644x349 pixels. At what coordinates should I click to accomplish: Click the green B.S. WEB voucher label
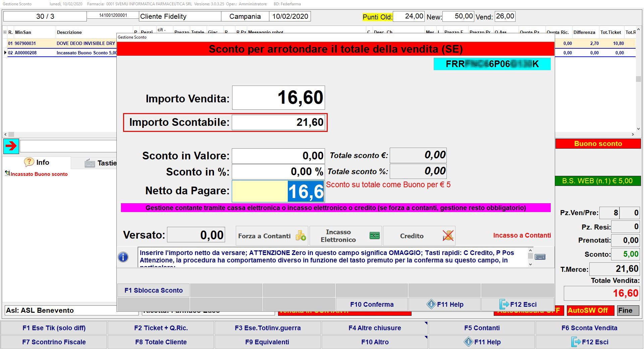click(597, 181)
